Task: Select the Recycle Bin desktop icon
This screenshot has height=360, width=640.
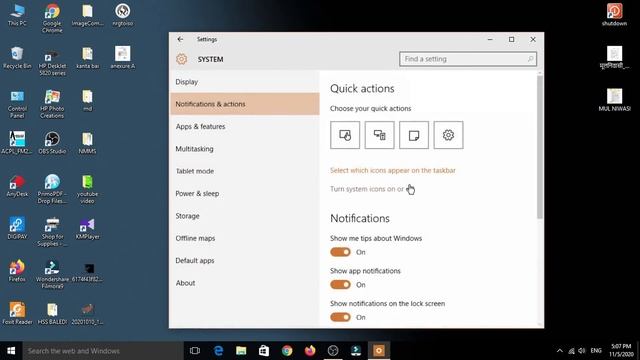Action: 17,58
